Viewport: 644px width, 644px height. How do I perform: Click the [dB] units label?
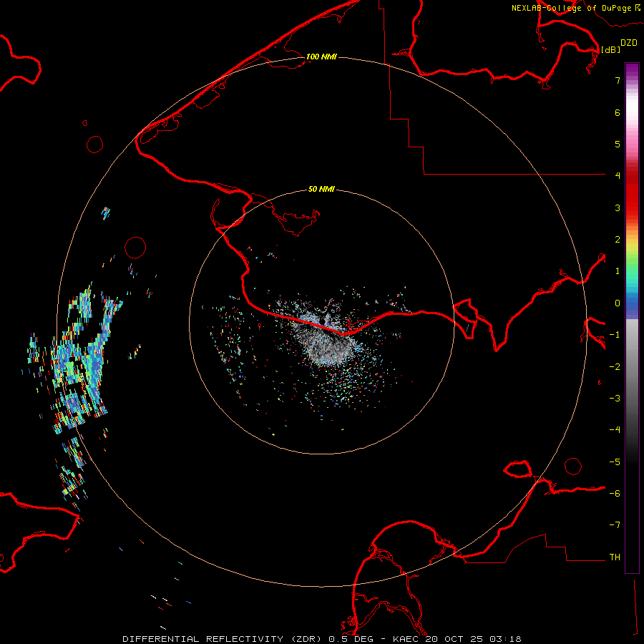(610, 49)
